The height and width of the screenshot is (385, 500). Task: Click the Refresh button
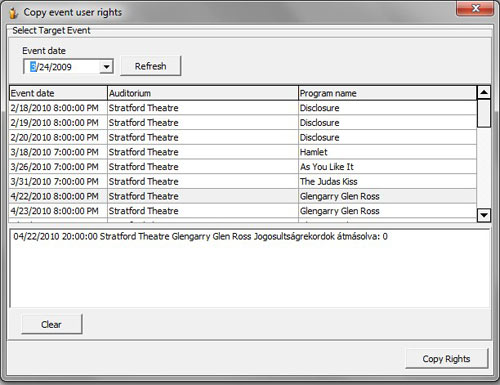150,66
